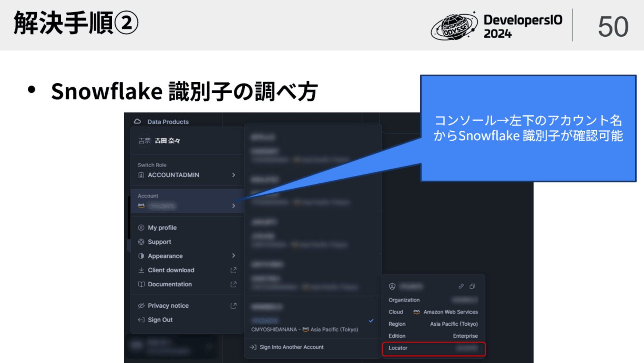Select the Amazon Web Services cloud value

click(450, 312)
